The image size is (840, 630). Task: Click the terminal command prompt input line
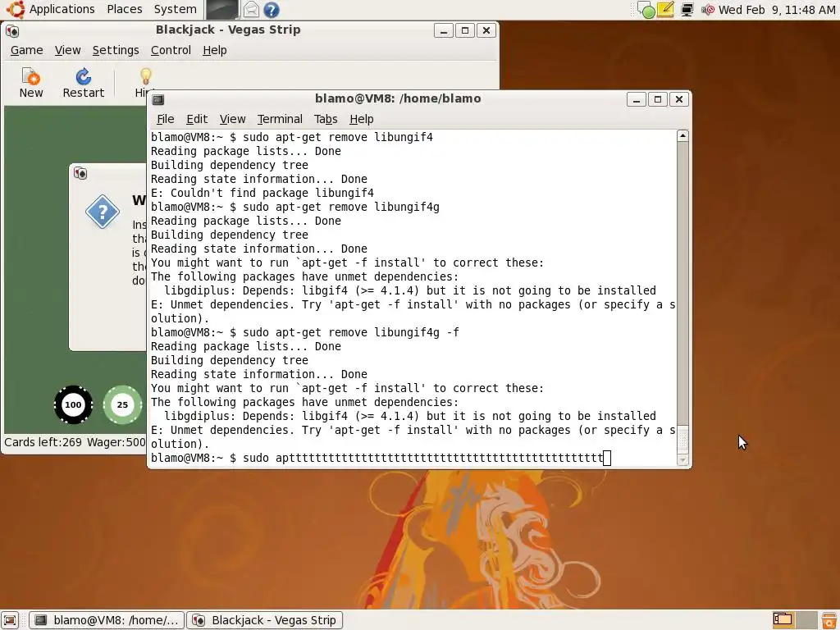click(x=381, y=458)
